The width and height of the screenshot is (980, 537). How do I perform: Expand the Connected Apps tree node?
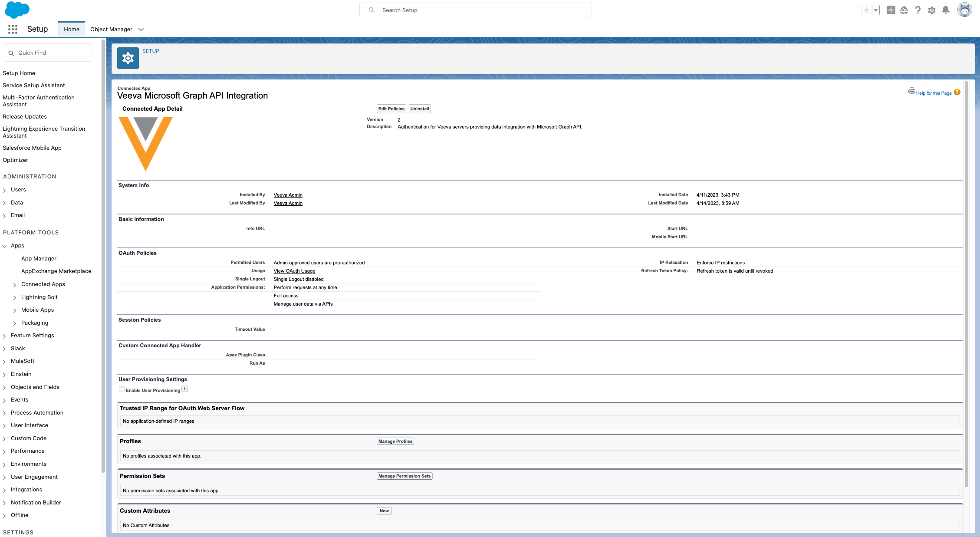15,285
